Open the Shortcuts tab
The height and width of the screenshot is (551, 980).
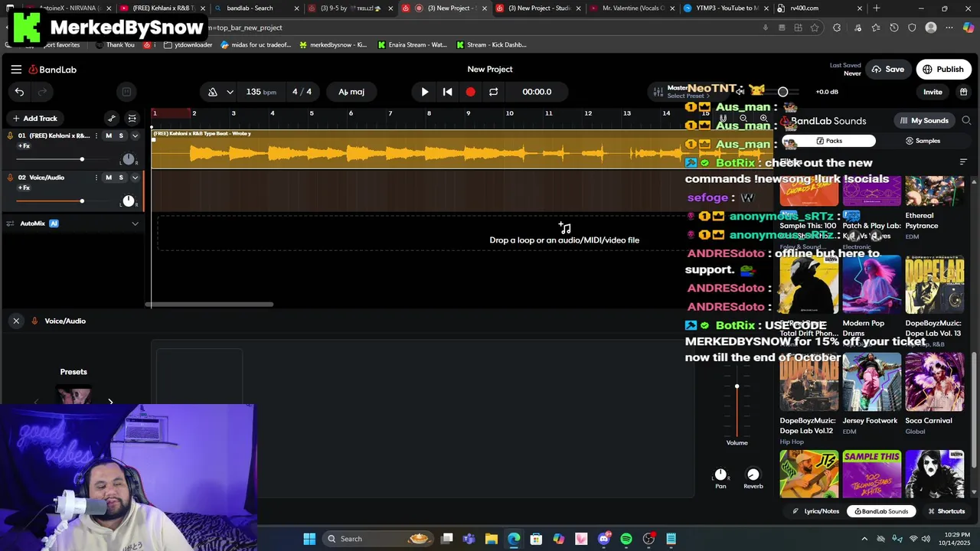pos(946,511)
